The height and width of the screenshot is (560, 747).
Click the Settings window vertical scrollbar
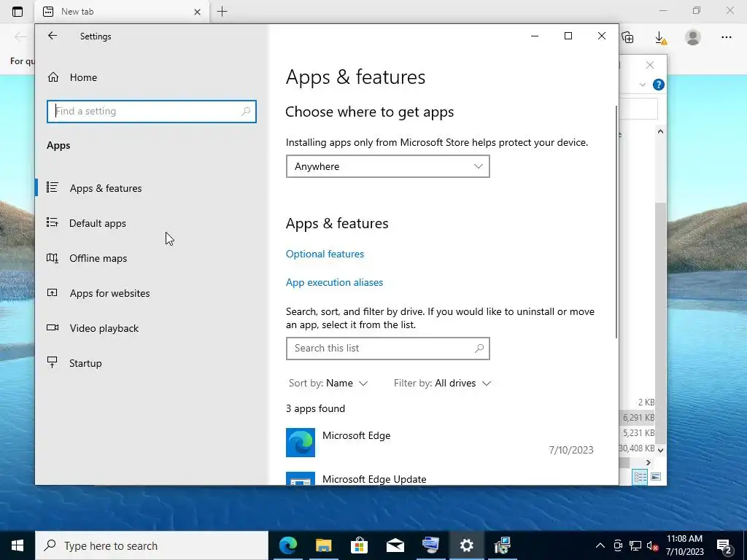616,222
